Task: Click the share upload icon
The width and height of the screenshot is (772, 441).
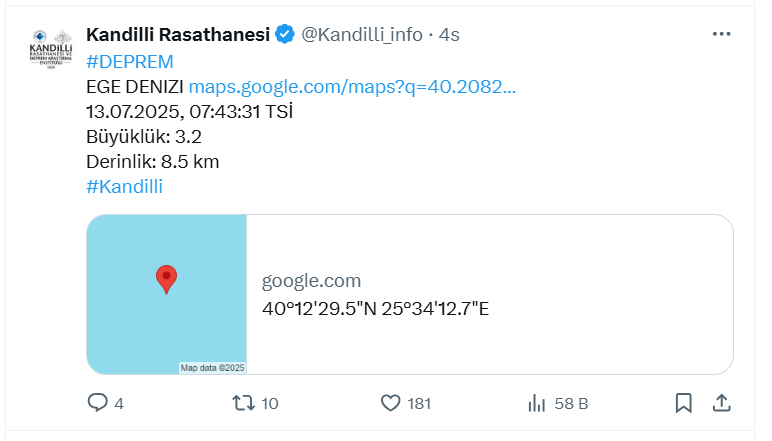Action: [721, 403]
